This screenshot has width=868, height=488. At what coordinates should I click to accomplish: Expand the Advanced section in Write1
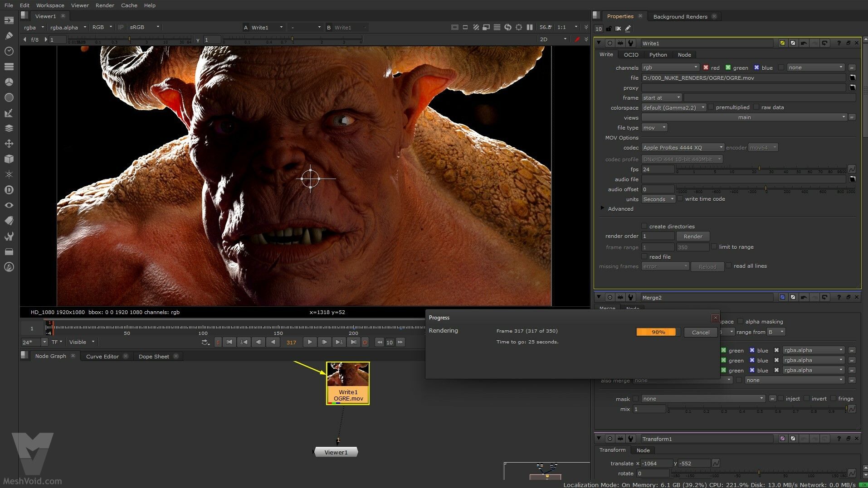coord(602,208)
